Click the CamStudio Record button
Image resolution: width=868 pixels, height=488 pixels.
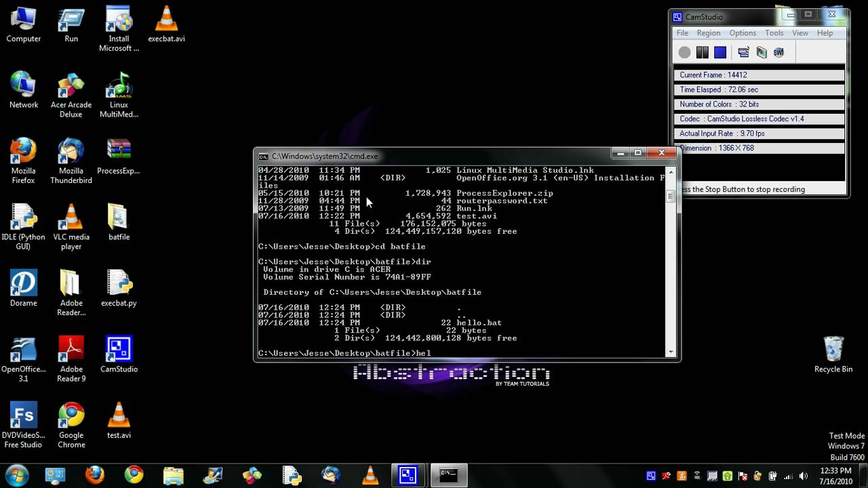(x=684, y=52)
